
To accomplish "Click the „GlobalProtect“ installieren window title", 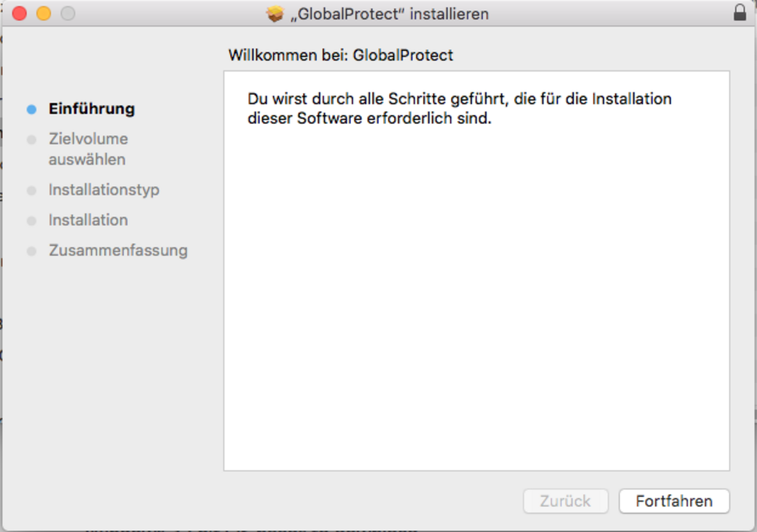I will tap(389, 14).
